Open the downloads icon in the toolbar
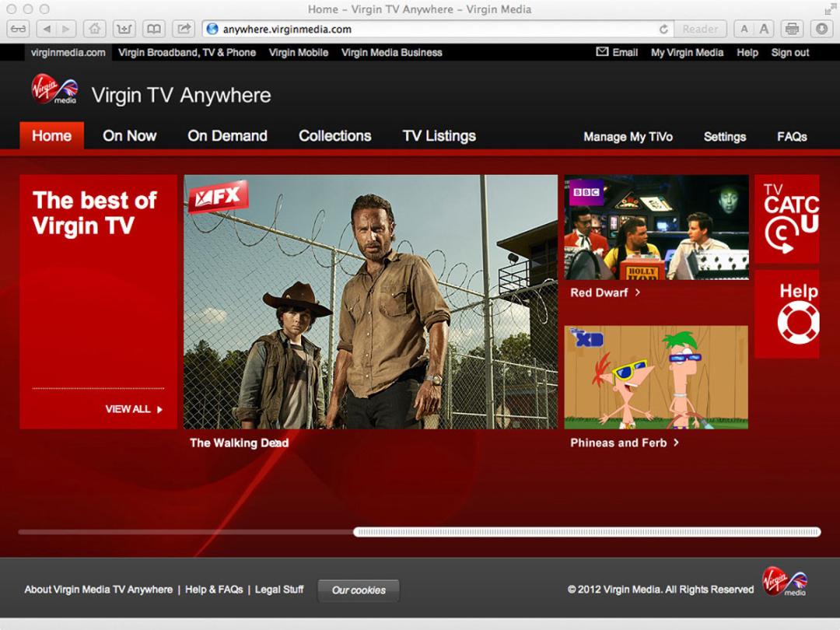 821,30
